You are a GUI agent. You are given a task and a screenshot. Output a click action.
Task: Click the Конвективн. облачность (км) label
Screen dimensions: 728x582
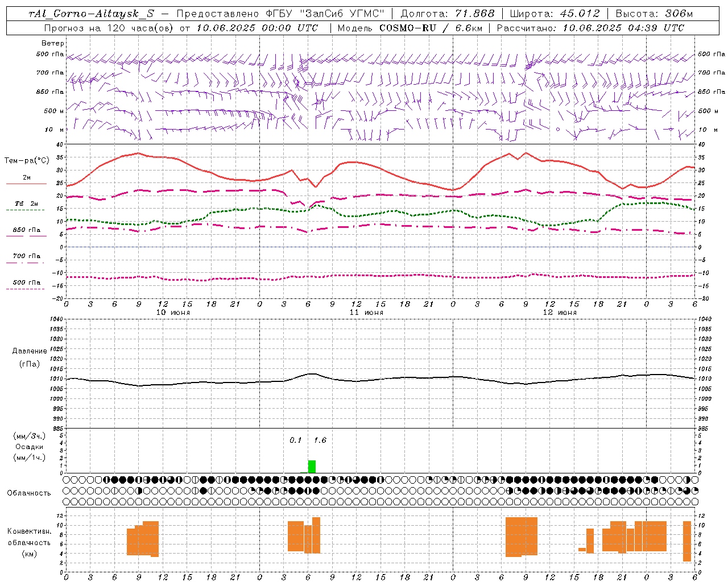[29, 542]
